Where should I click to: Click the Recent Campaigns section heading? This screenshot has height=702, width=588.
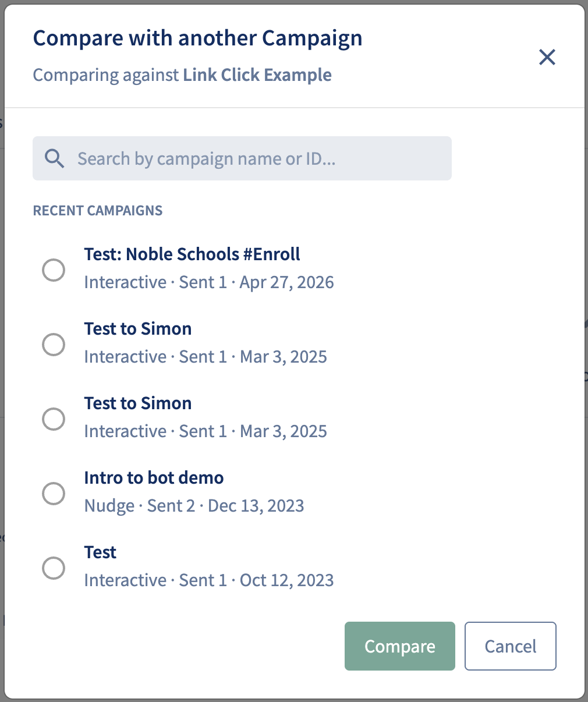point(98,211)
